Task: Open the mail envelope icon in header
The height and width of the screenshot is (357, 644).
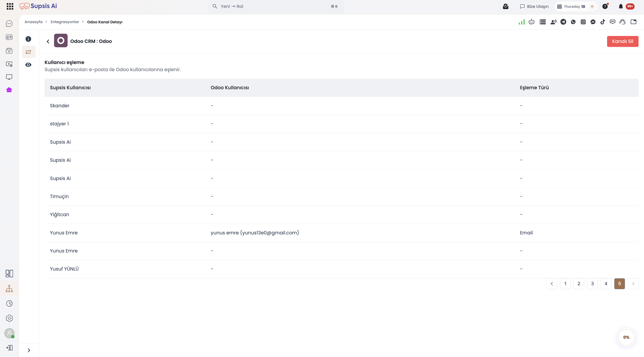Action: 505,7
